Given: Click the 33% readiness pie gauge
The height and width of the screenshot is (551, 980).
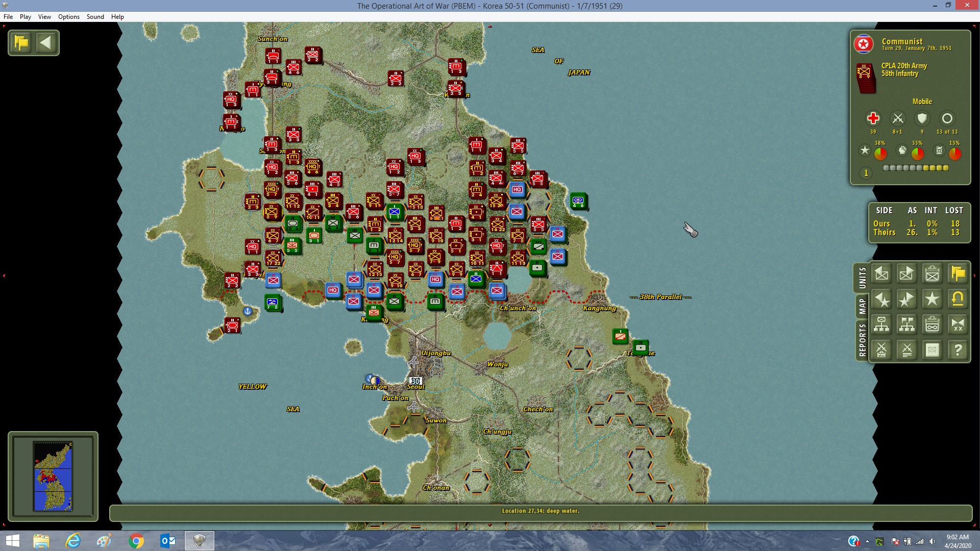Looking at the screenshot, I should coord(918,154).
